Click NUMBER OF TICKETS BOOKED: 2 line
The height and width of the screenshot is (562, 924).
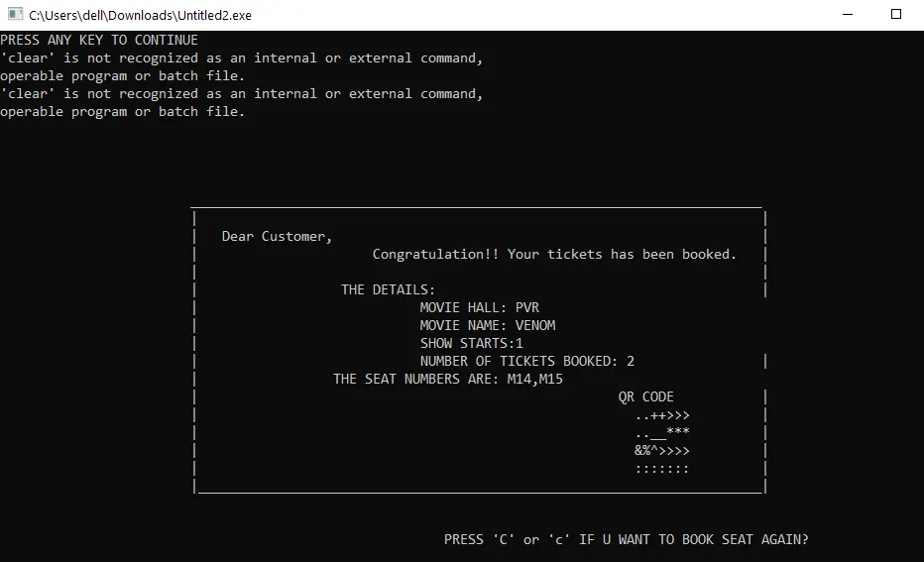526,362
